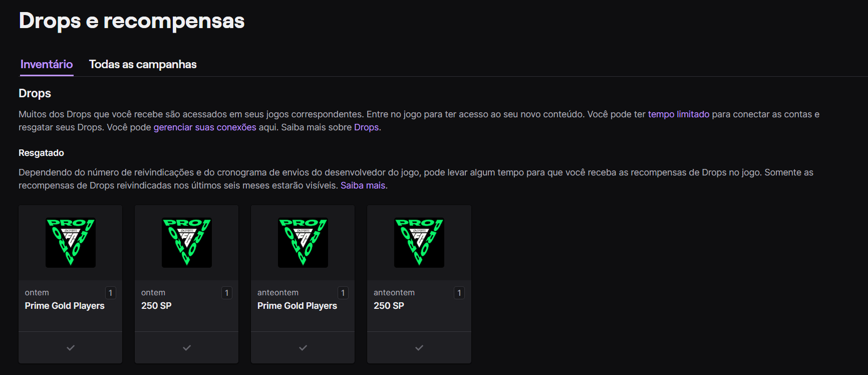Click checkmark under anteontem Prime Gold Players
868x375 pixels.
click(x=303, y=347)
